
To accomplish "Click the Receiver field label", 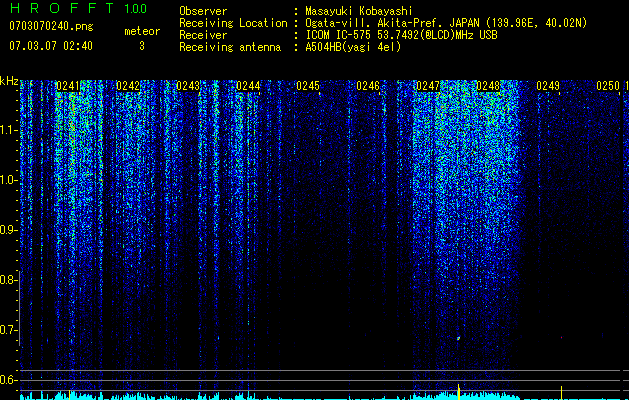I will (203, 35).
